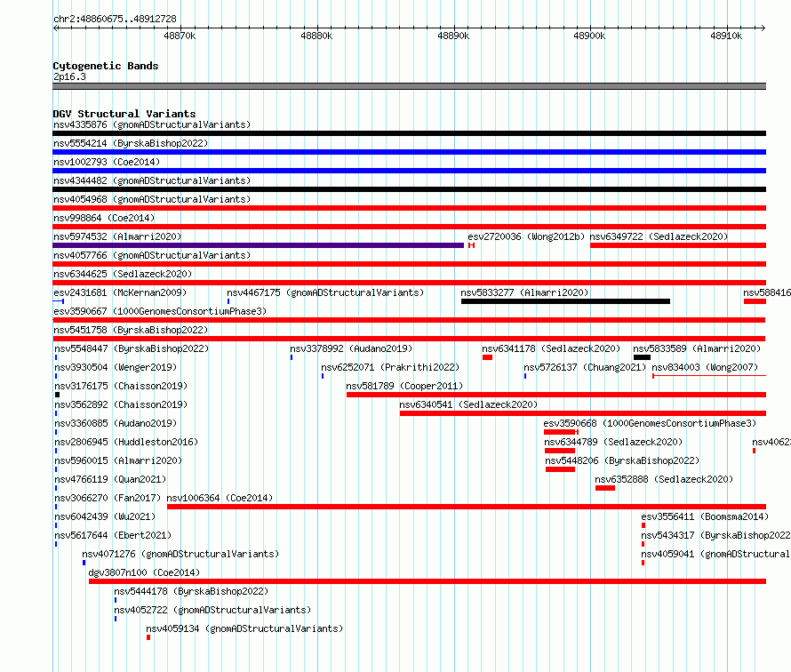Click the small red mark of nsv4059134

(148, 637)
